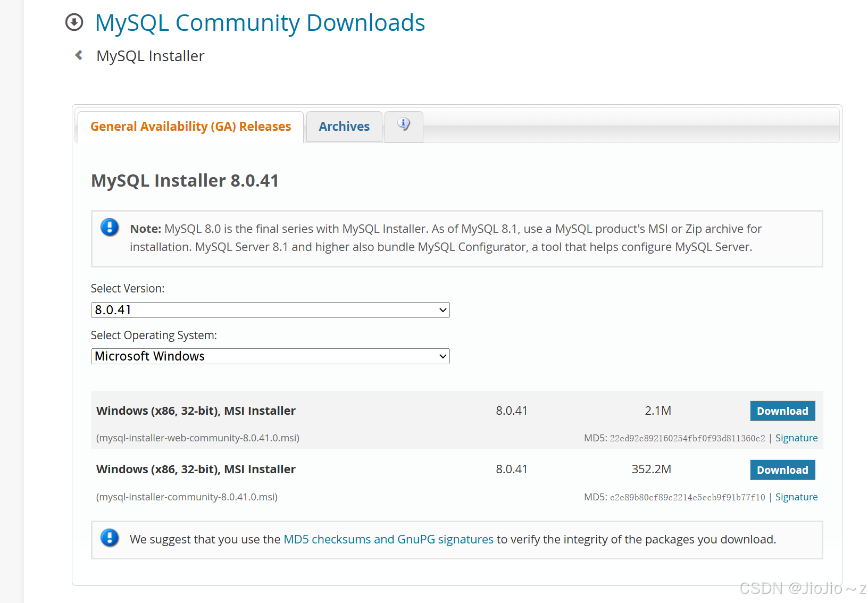Click the Select Operating System label
The image size is (868, 603).
tap(154, 335)
